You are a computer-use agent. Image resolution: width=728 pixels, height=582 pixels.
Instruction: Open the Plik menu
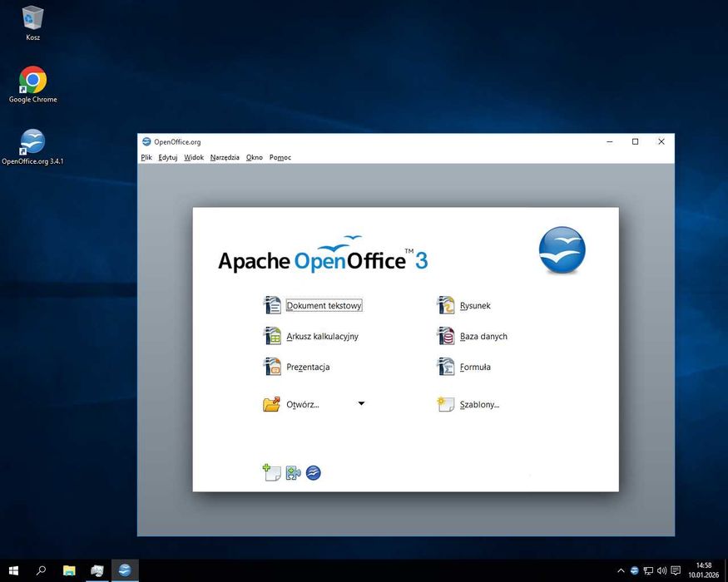pyautogui.click(x=146, y=157)
